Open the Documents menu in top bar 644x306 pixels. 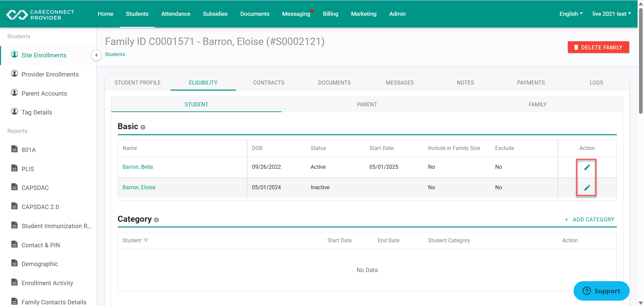[x=255, y=14]
